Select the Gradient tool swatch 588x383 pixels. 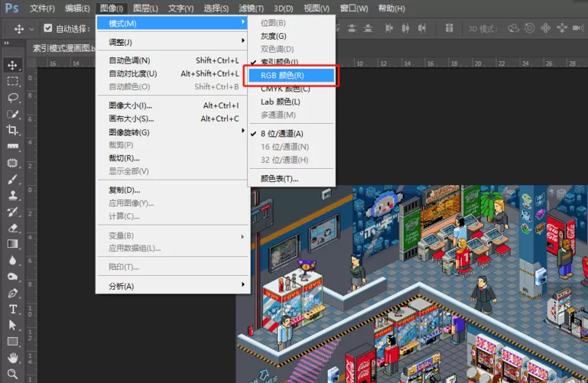tap(12, 244)
